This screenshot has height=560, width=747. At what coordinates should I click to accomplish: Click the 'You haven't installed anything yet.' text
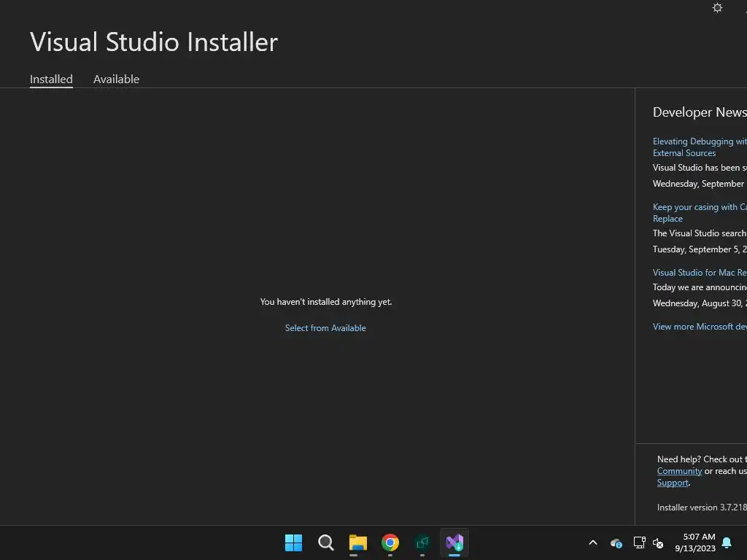tap(326, 301)
